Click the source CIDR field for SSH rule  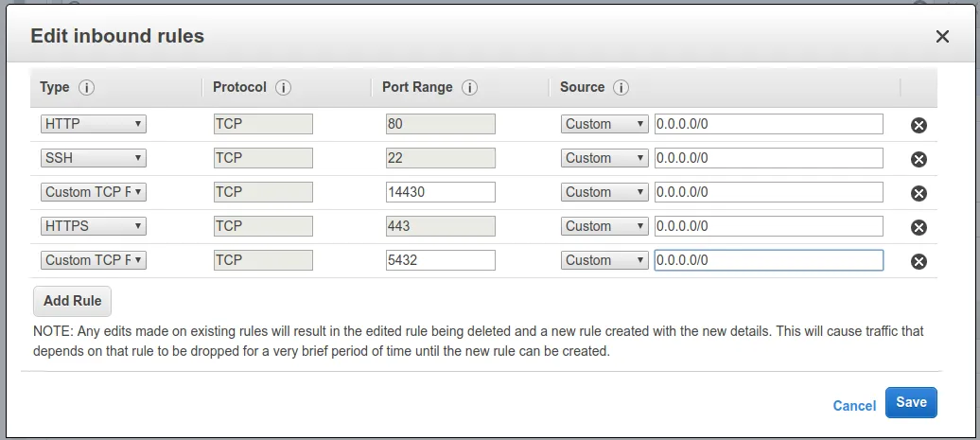point(768,158)
